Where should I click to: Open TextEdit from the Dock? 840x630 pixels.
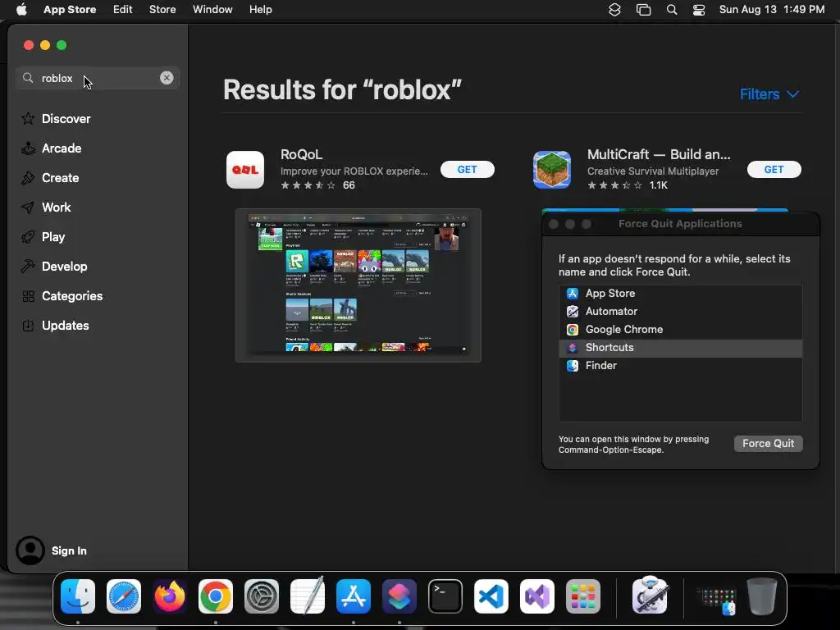click(308, 596)
